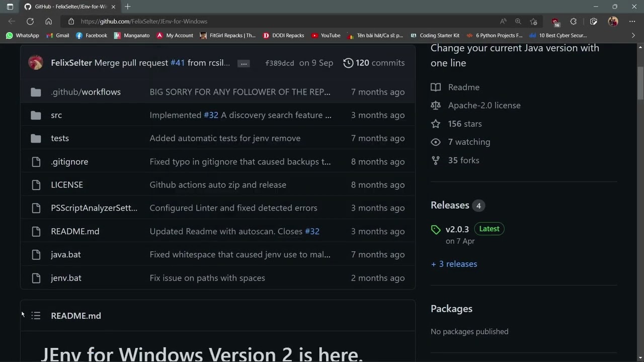Open the YouTube bookmark
644x362 pixels.
coord(326,35)
